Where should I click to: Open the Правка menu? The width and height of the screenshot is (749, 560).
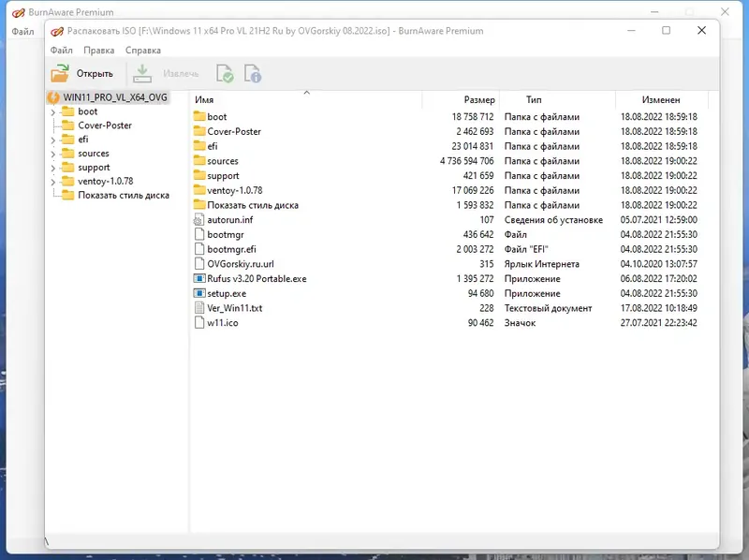(x=99, y=51)
